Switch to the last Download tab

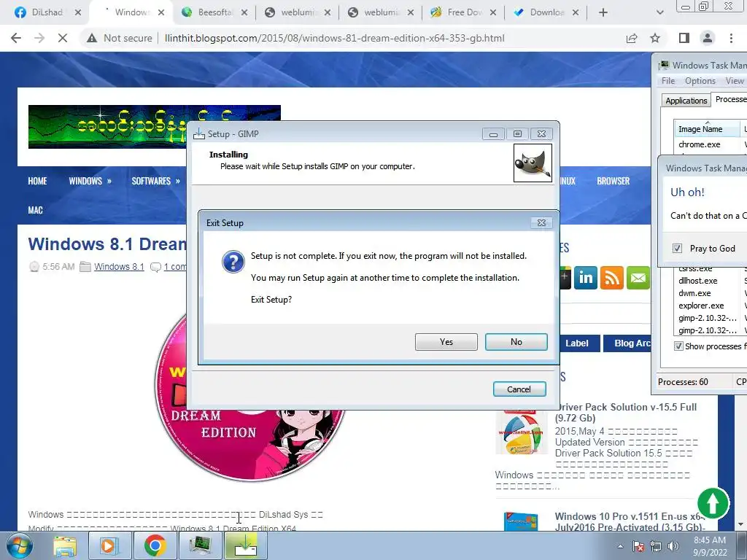point(541,12)
